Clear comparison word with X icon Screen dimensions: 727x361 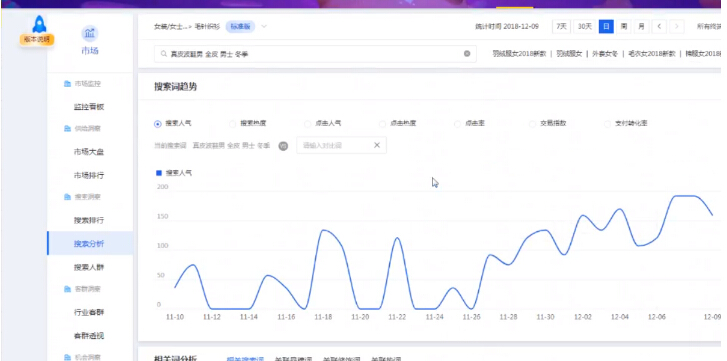point(377,145)
